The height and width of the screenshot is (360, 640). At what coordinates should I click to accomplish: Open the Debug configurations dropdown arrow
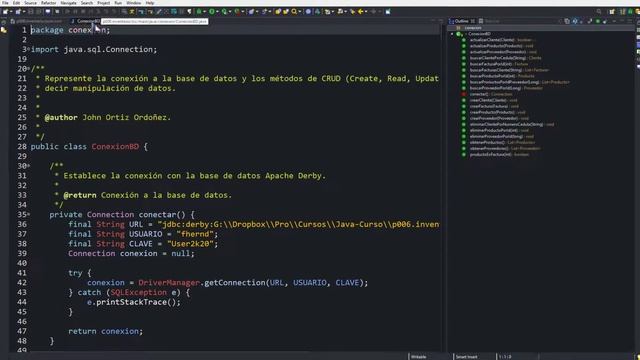[x=204, y=12]
